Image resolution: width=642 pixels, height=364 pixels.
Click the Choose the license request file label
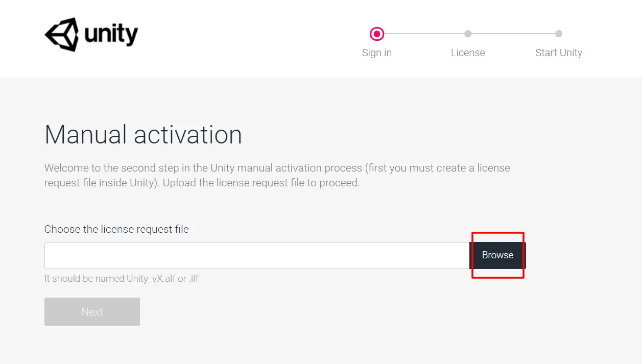point(116,229)
